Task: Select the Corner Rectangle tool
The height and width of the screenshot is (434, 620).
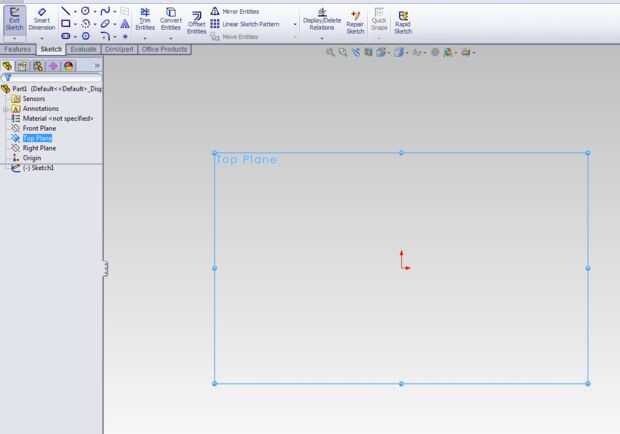Action: coord(66,24)
